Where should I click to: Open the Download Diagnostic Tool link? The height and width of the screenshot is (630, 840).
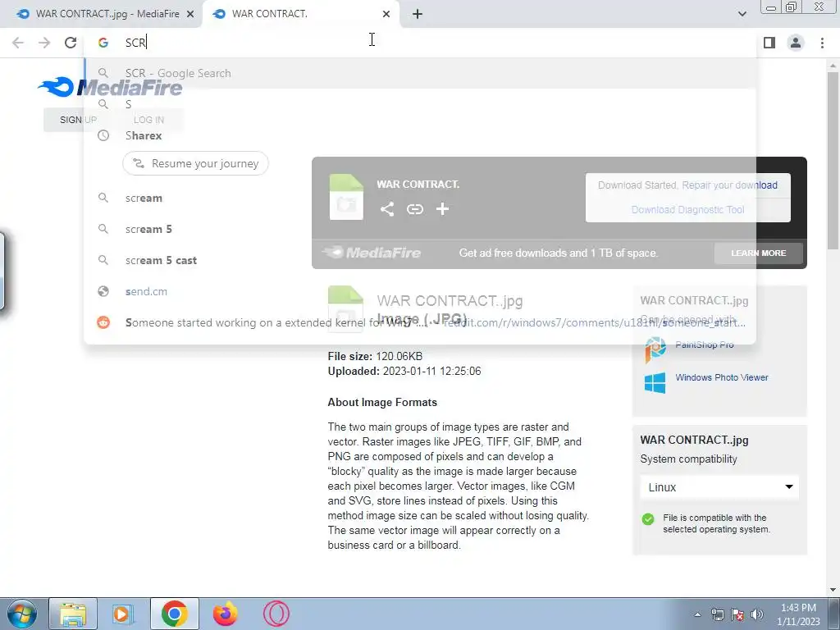687,209
